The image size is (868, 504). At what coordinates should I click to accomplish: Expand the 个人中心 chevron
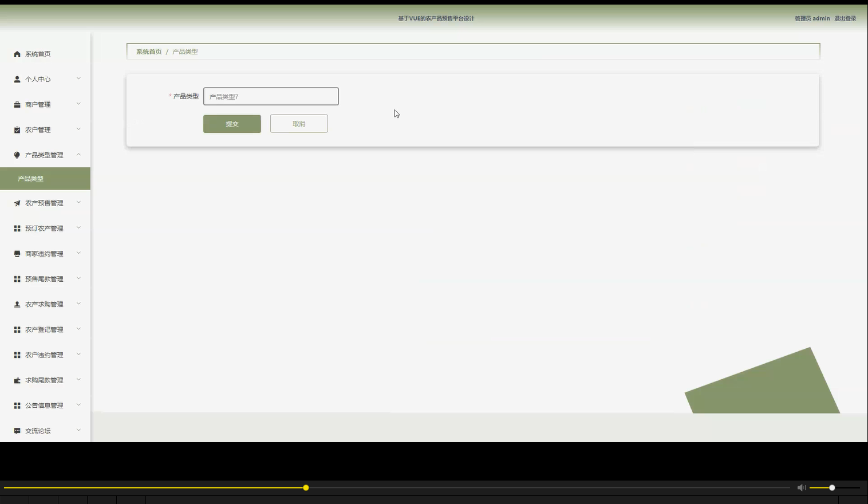pos(78,78)
